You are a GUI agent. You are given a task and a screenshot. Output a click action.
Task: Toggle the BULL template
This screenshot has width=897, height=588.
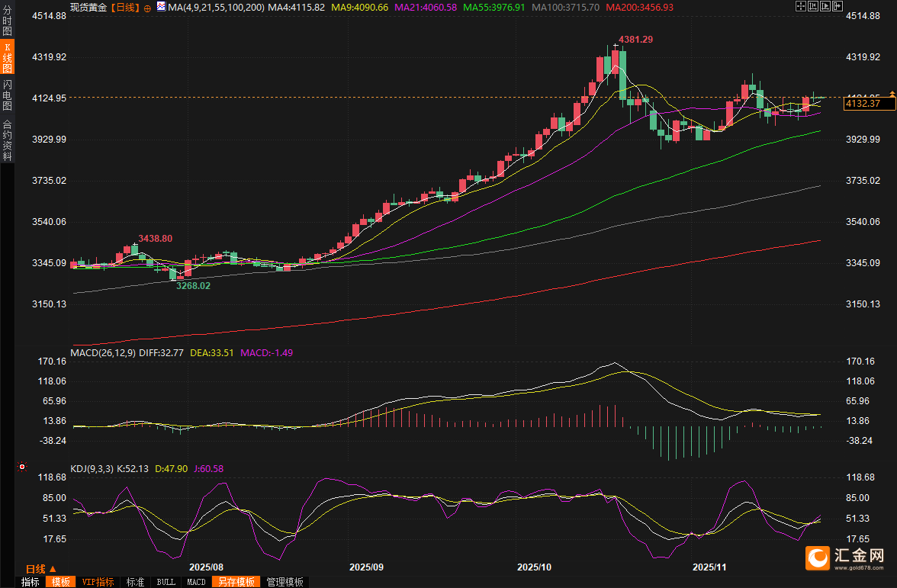[166, 582]
